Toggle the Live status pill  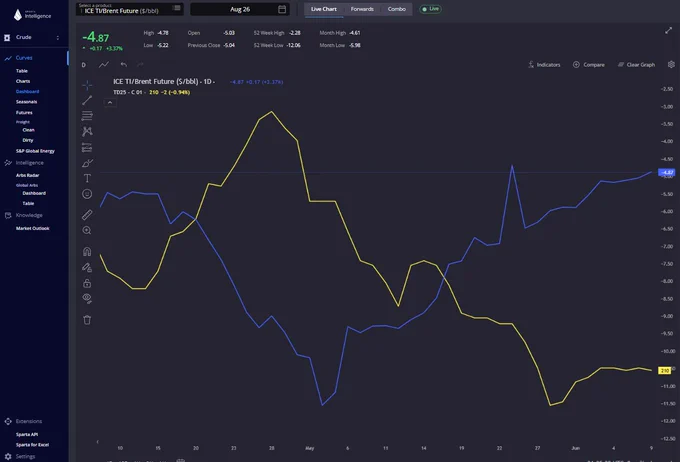430,9
